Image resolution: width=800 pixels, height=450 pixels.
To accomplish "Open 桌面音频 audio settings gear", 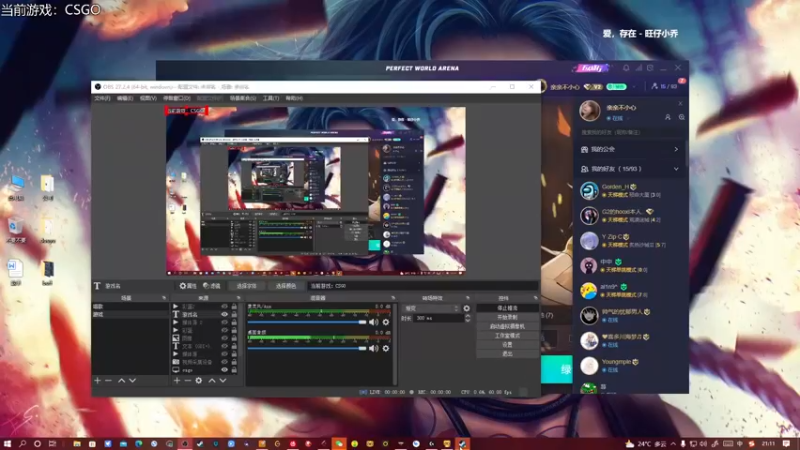I will tap(386, 348).
